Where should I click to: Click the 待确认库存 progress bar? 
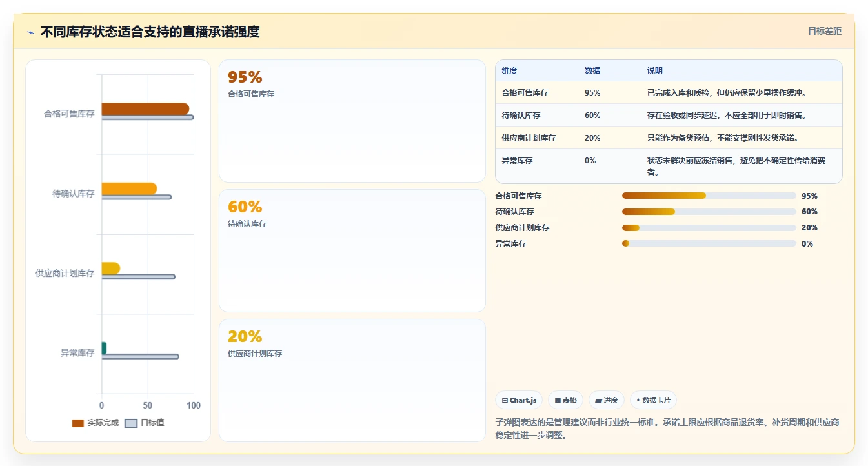[x=709, y=212]
